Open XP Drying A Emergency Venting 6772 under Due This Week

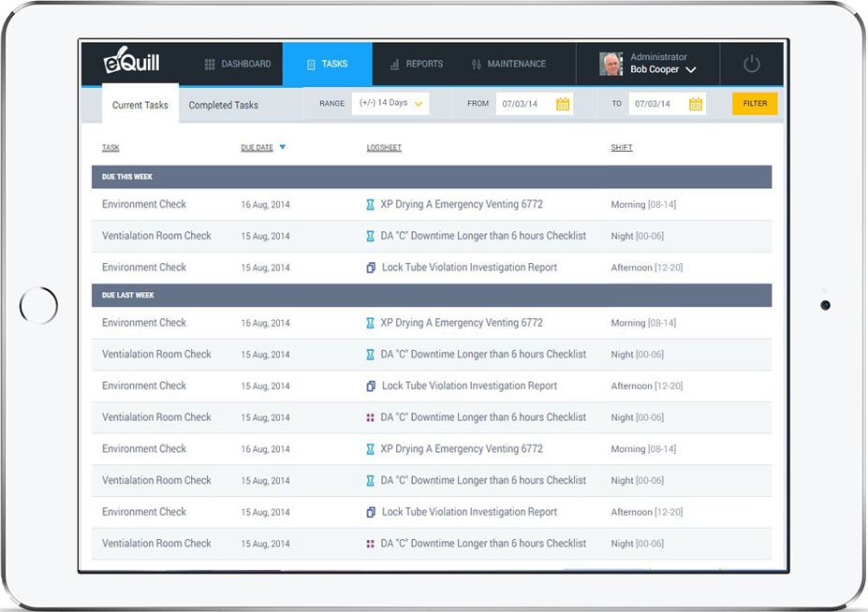point(461,204)
